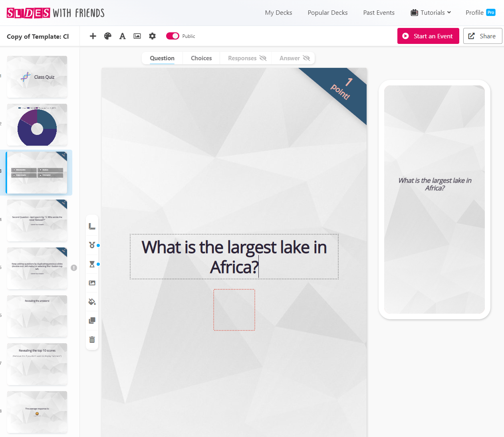Image resolution: width=504 pixels, height=437 pixels.
Task: Toggle the deck's Public switch
Action: click(173, 36)
